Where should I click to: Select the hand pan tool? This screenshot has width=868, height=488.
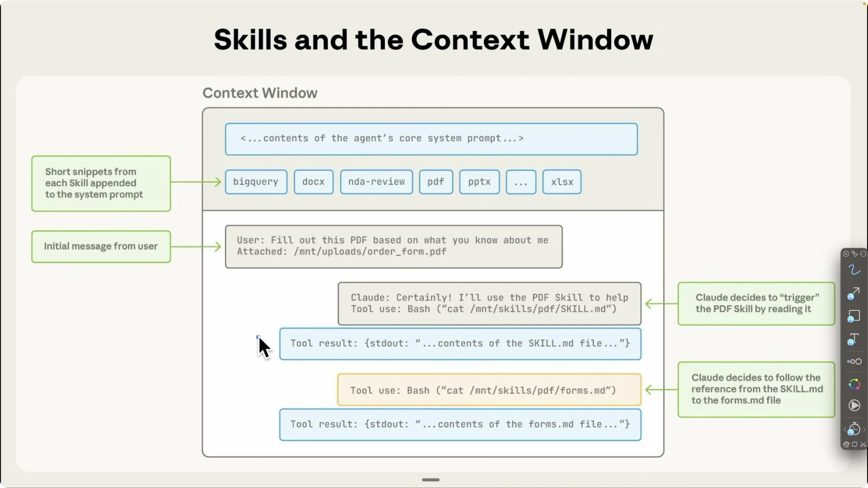[x=846, y=445]
